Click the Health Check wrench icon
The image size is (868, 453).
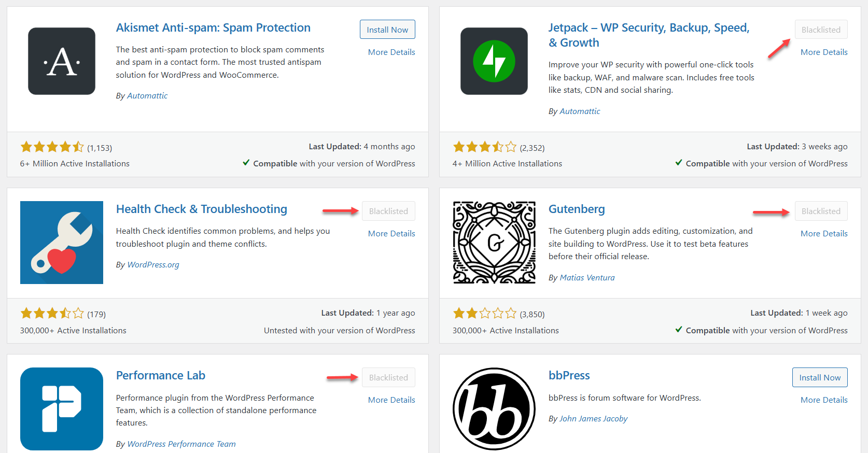tap(62, 243)
